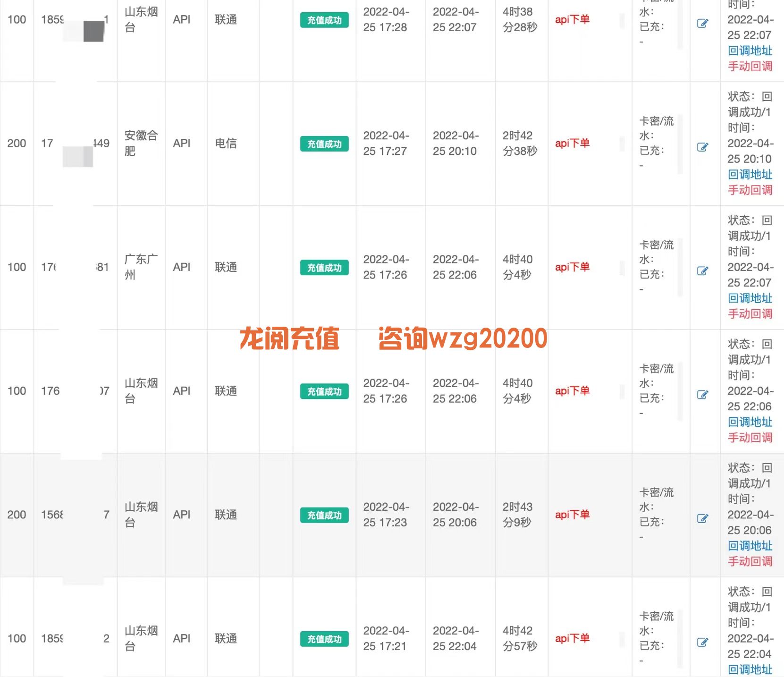This screenshot has width=784, height=677.
Task: Click 手动回调 in the 17:28 order row
Action: pos(750,66)
